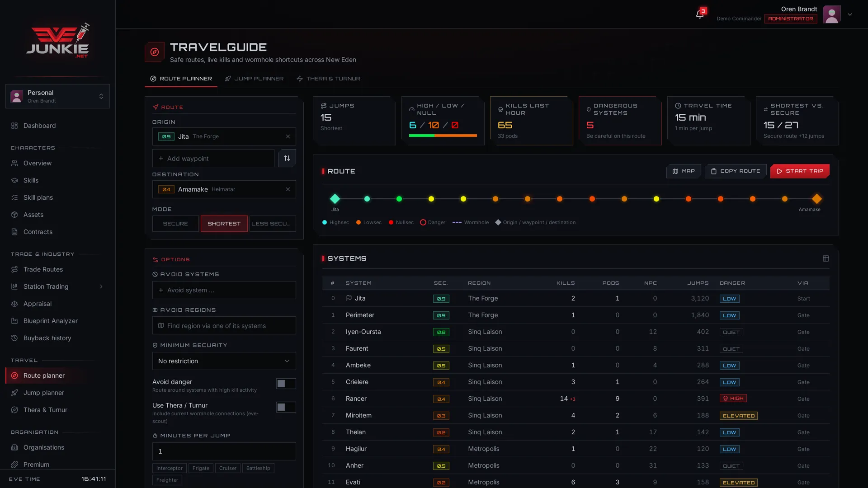This screenshot has width=868, height=488.
Task: Expand the Personal account switcher
Action: (x=57, y=96)
